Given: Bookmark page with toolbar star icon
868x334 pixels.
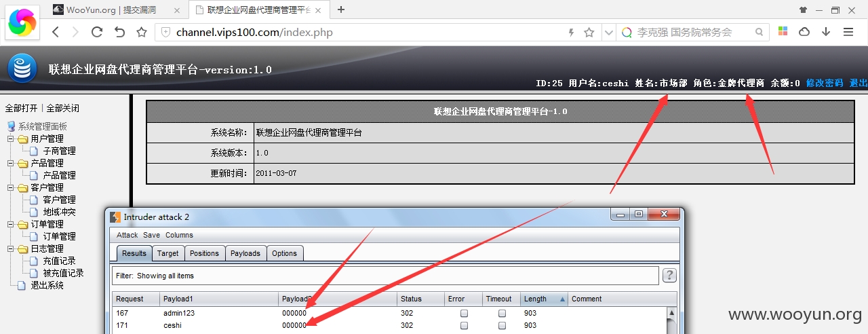Looking at the screenshot, I should [142, 32].
